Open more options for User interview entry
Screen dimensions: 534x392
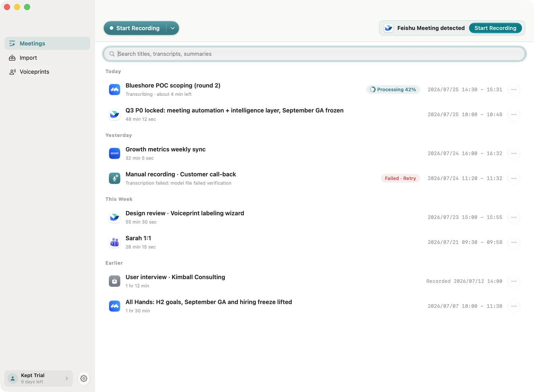(514, 281)
